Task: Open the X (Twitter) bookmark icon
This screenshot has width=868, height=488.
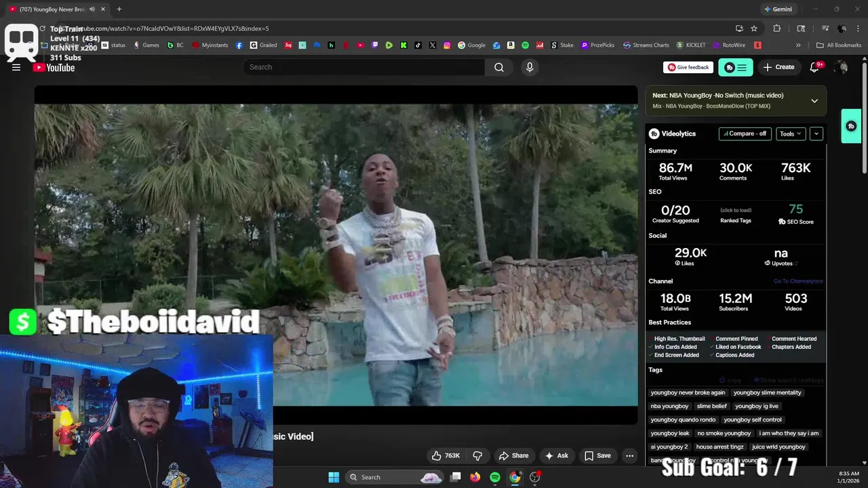Action: [433, 45]
